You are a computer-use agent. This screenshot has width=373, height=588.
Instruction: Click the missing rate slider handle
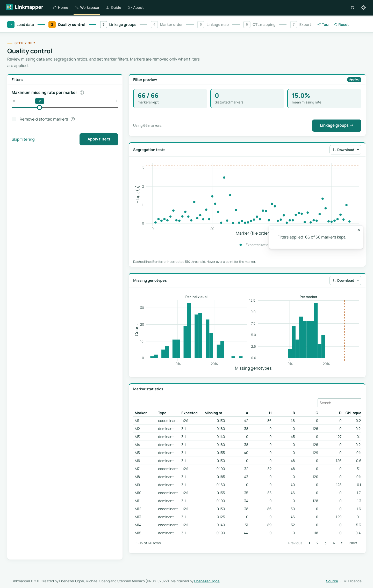tap(39, 107)
